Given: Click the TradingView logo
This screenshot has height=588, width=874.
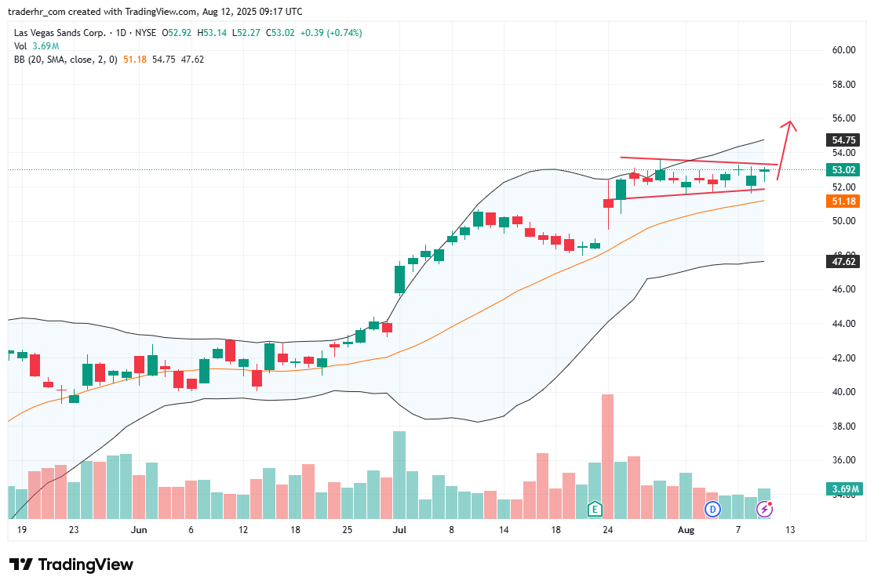Looking at the screenshot, I should click(x=71, y=564).
